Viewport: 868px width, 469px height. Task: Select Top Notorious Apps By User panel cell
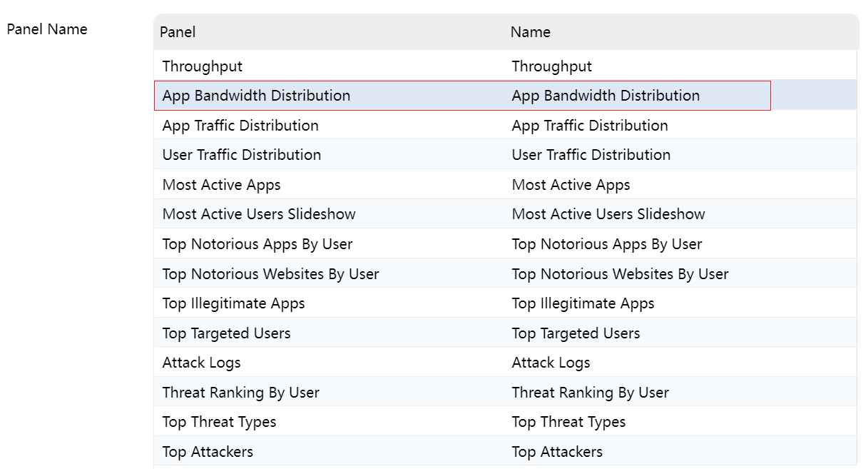tap(257, 244)
